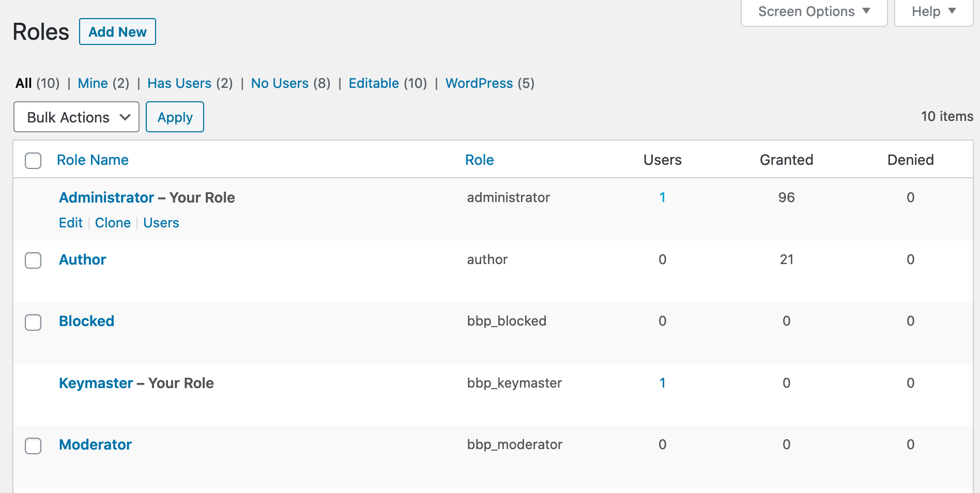
Task: Filter roles by No Users
Action: point(280,83)
